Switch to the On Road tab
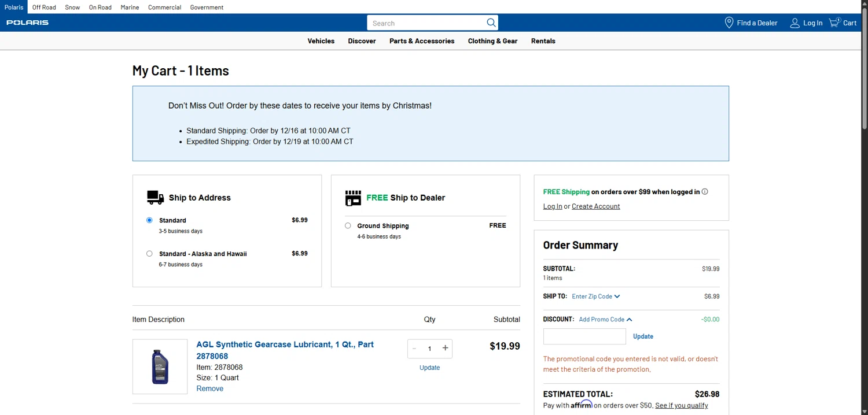Viewport: 868px width, 415px height. coord(100,7)
